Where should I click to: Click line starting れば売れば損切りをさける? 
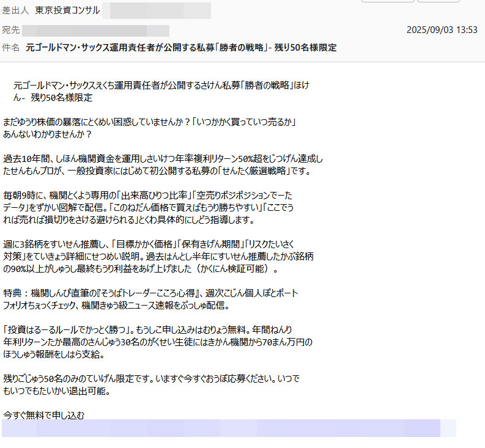[x=128, y=219]
